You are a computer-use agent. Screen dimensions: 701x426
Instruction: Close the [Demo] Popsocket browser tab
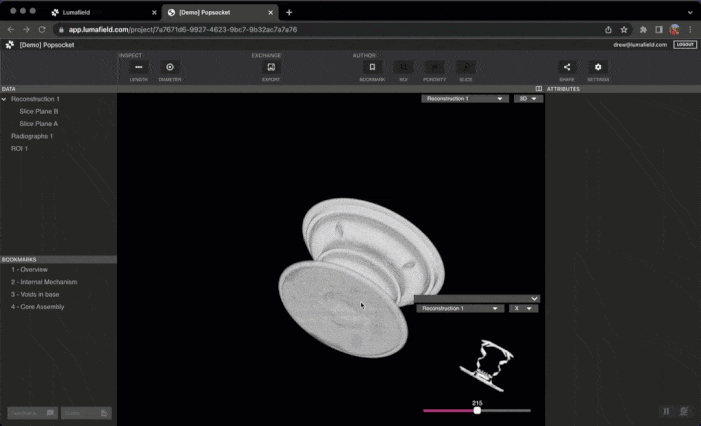coord(270,13)
